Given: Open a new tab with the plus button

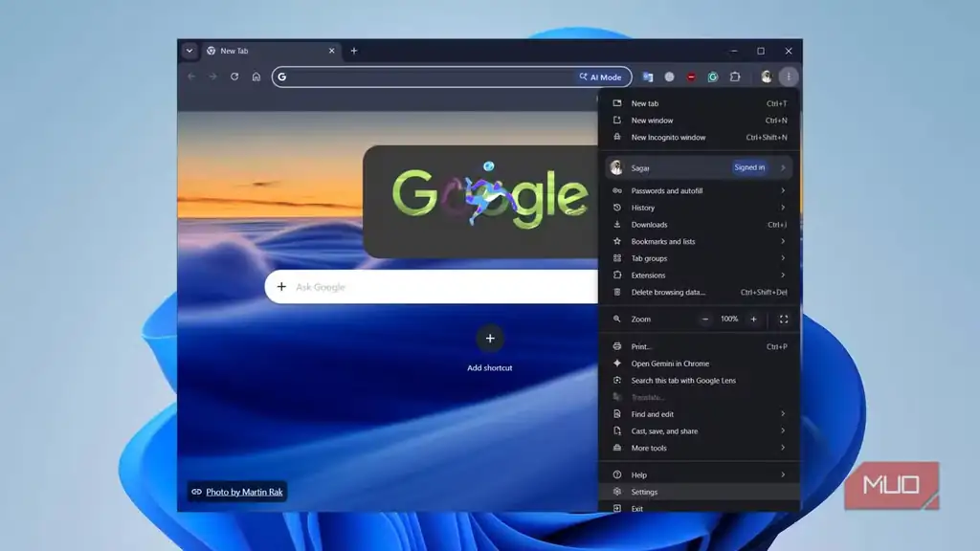Looking at the screenshot, I should click(354, 51).
